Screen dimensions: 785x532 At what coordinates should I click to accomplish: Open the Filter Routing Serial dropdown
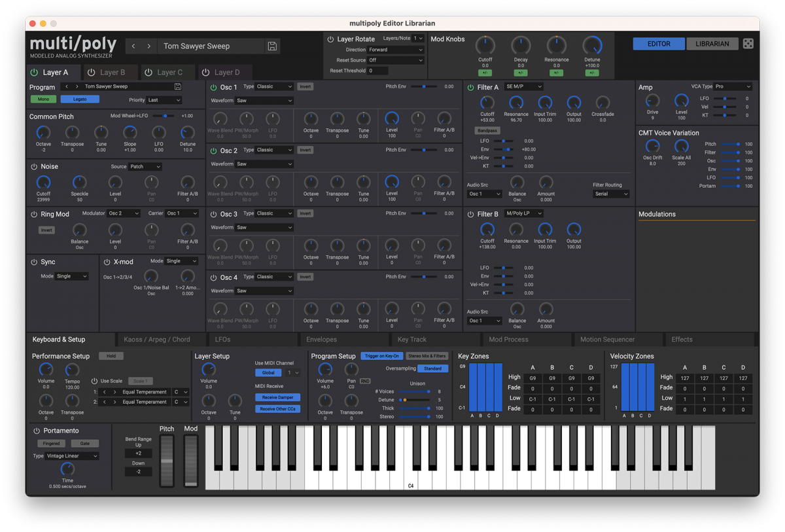(611, 194)
